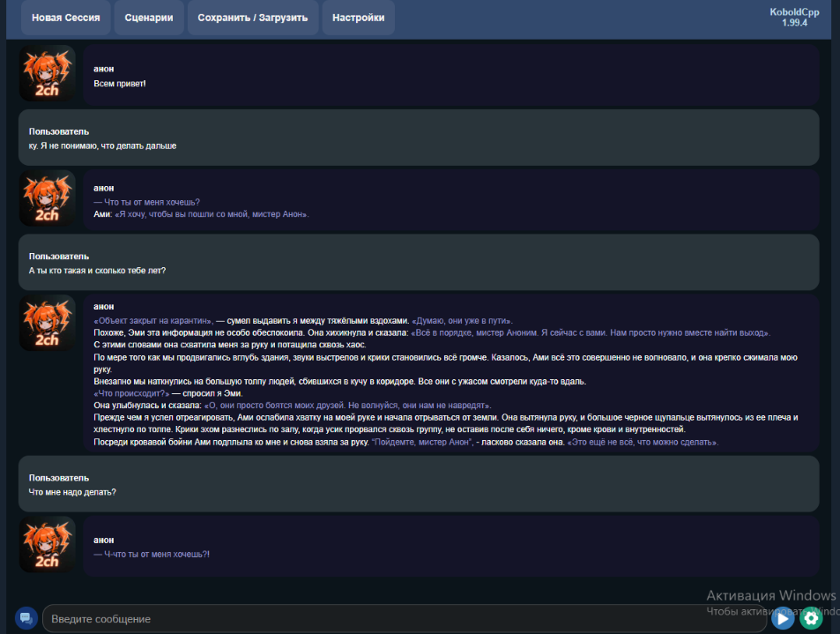Click анон name above «Объект закрыт на карантин»
This screenshot has width=840, height=634.
[x=103, y=307]
